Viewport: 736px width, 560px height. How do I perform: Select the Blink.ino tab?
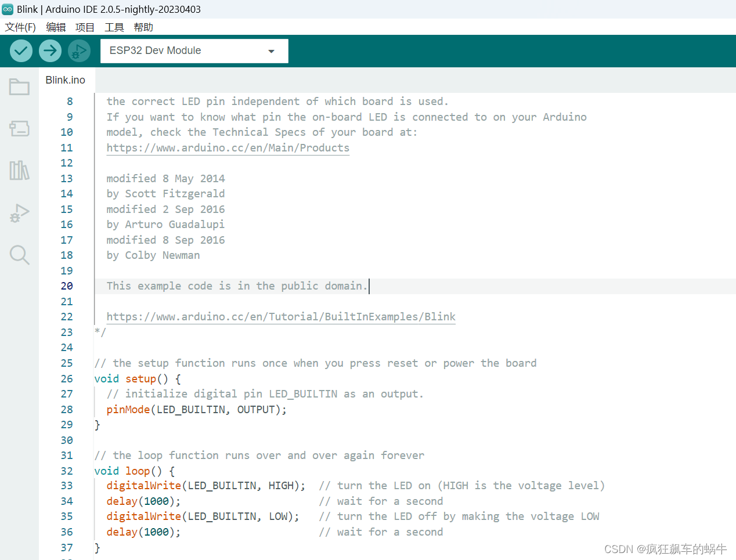coord(66,80)
